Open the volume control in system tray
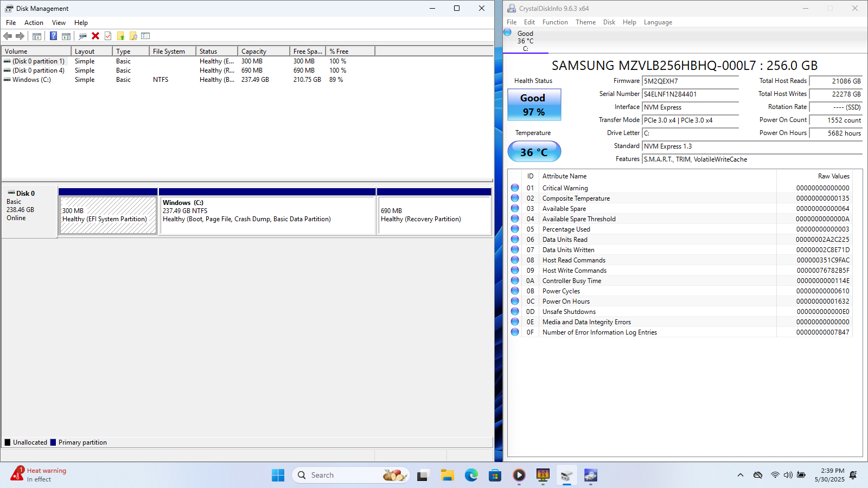868x488 pixels. [x=788, y=475]
